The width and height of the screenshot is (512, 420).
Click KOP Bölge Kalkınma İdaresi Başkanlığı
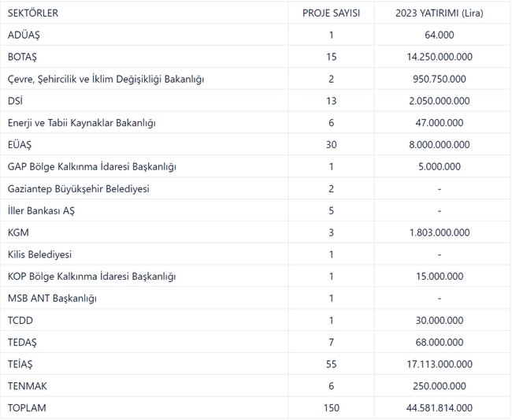tap(91, 277)
